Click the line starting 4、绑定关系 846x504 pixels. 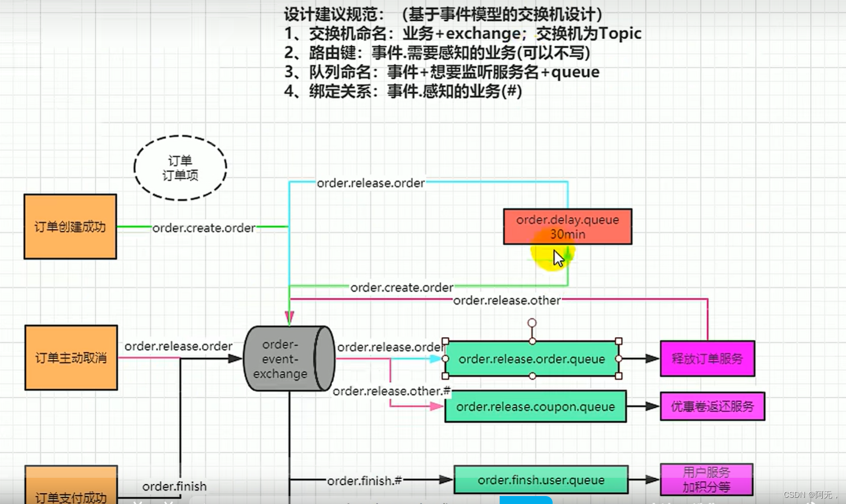point(403,91)
